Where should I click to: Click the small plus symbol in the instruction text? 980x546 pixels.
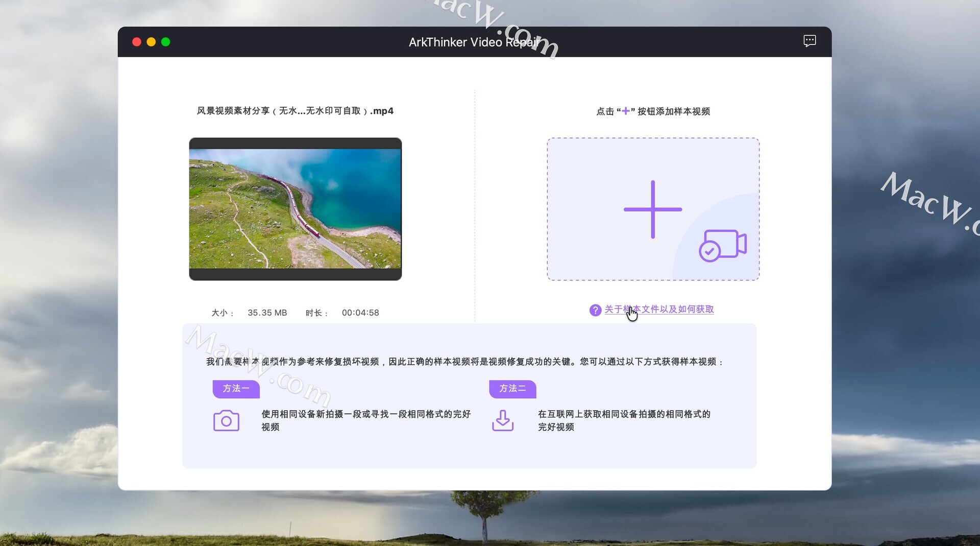coord(625,111)
